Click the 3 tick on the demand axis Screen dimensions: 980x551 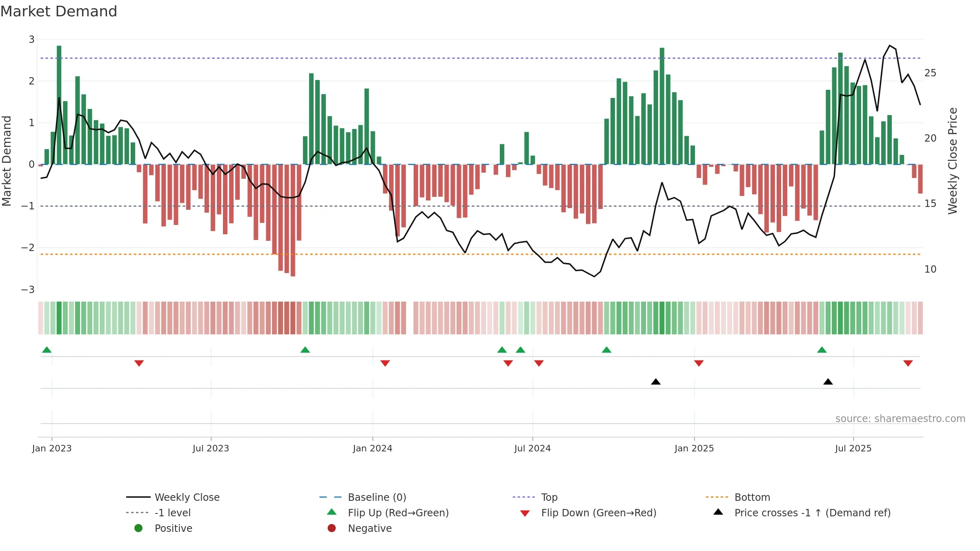[x=31, y=40]
